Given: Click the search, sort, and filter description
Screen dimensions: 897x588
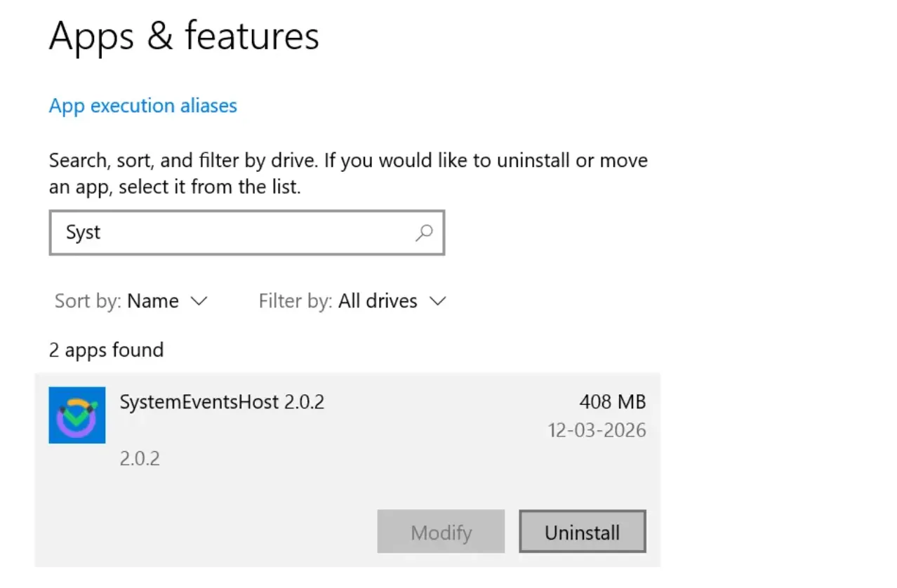Looking at the screenshot, I should [348, 174].
